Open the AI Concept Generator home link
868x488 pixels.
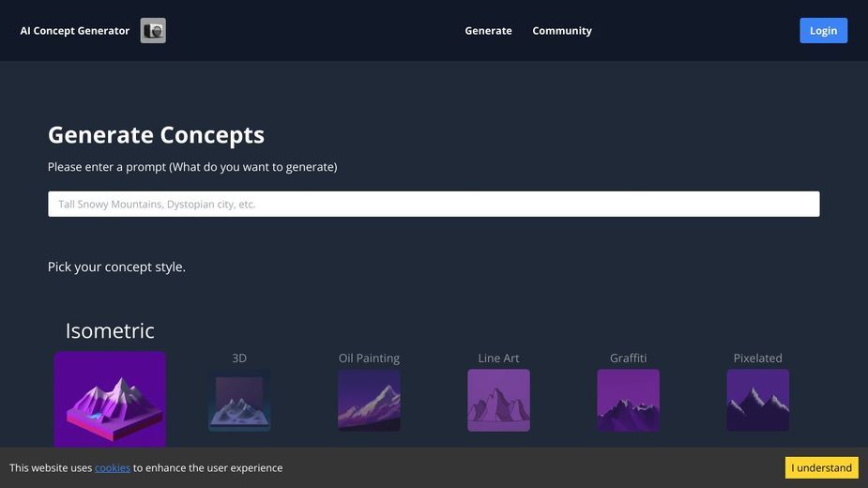coord(75,30)
